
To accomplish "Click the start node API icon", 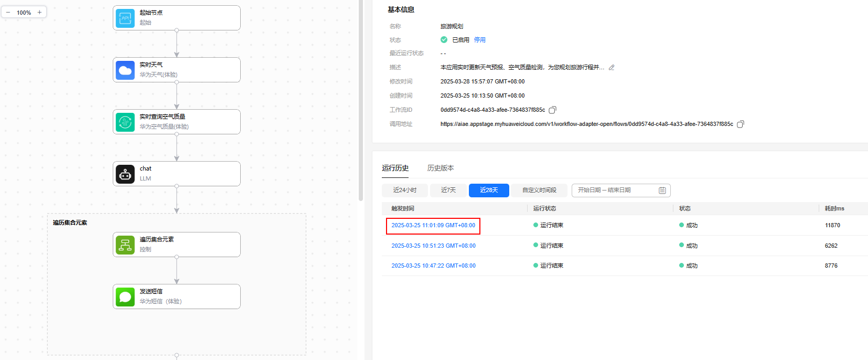I will [x=125, y=18].
